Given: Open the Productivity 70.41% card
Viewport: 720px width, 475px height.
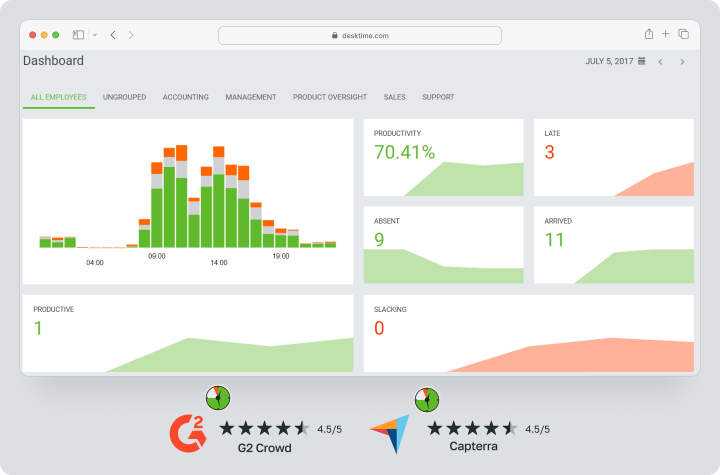Looking at the screenshot, I should click(443, 157).
